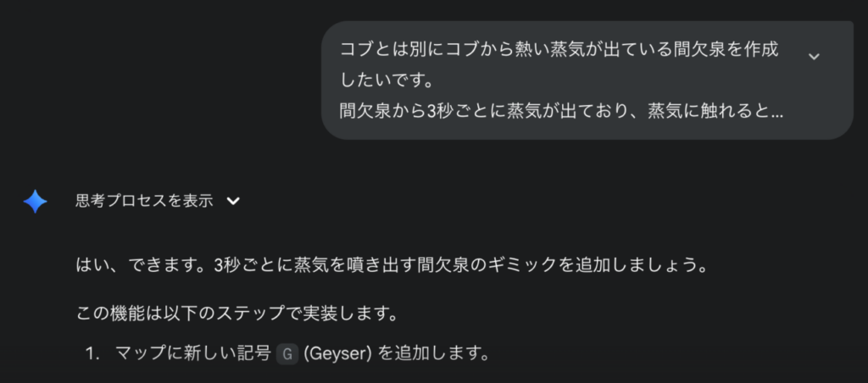The height and width of the screenshot is (383, 868).
Task: Click を追加します at the end of step one
Action: pos(433,353)
